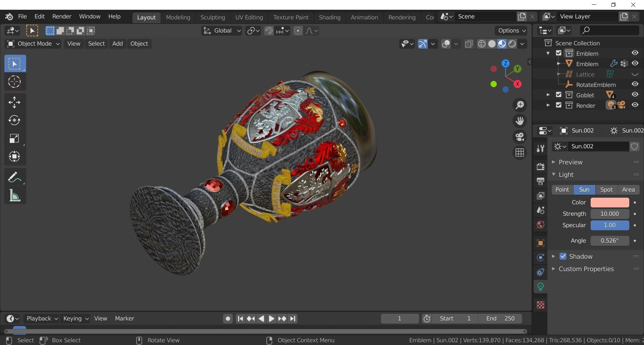The width and height of the screenshot is (644, 345).
Task: Collapse the Emblem collection
Action: 548,53
